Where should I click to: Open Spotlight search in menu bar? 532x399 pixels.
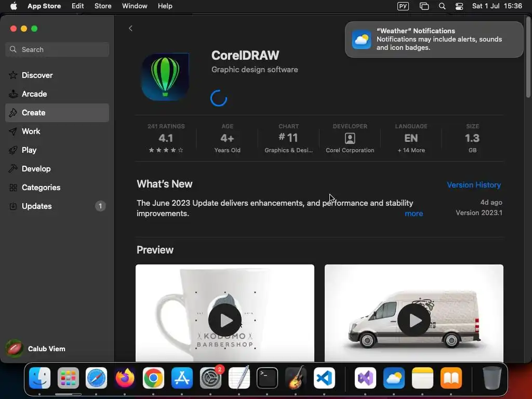tap(442, 6)
